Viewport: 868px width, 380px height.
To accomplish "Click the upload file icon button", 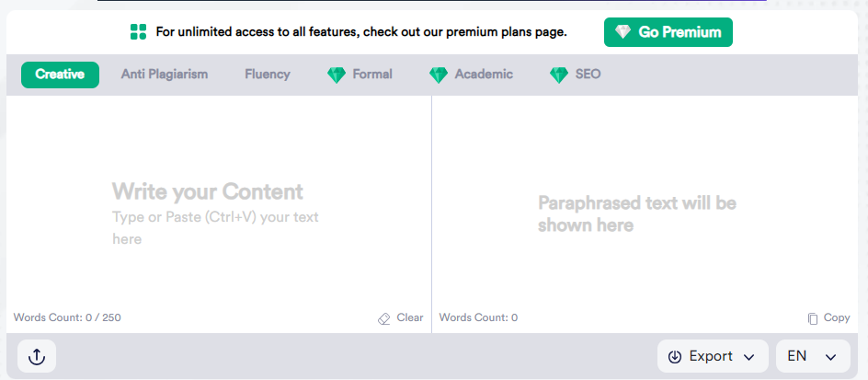I will tap(37, 356).
